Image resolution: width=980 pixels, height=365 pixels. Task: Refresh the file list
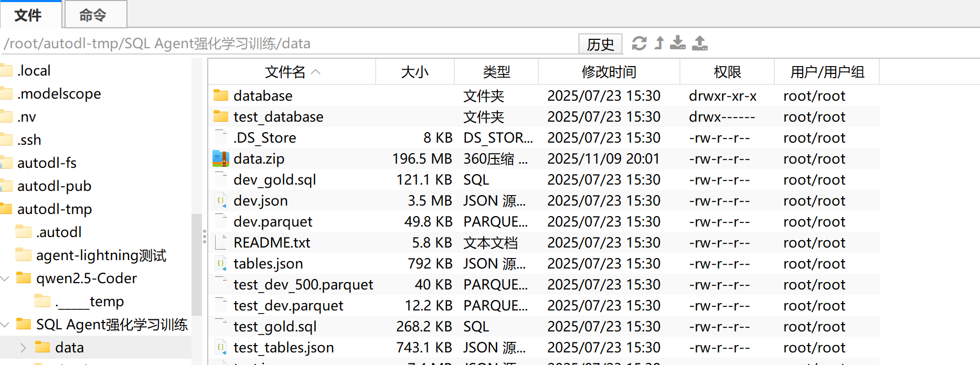click(x=640, y=43)
